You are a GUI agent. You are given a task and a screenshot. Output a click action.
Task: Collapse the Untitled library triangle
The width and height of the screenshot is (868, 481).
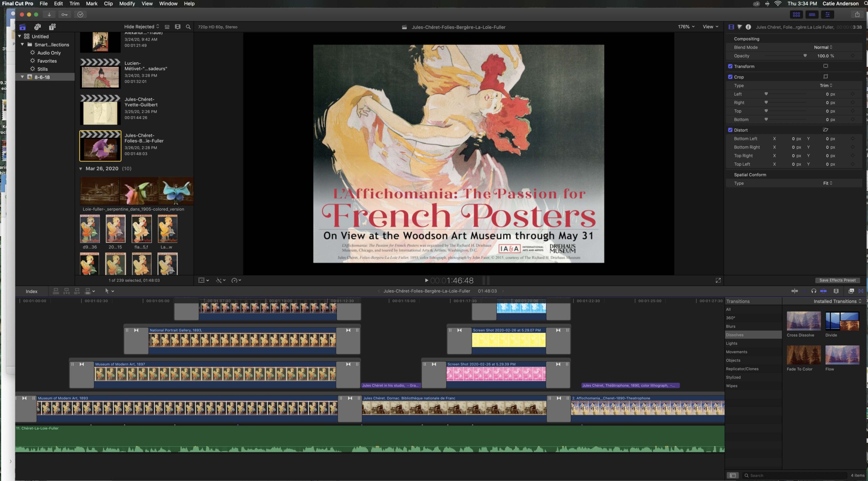pyautogui.click(x=20, y=36)
